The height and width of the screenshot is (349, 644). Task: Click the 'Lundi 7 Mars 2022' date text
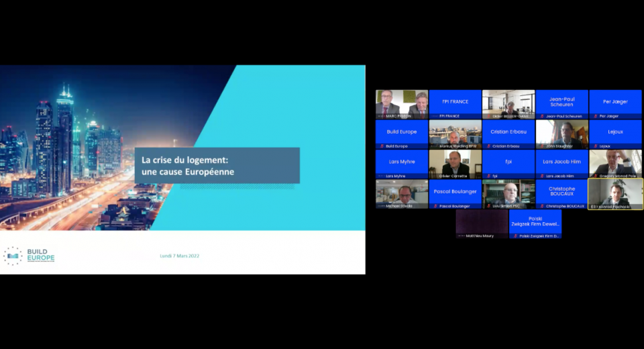coord(180,256)
